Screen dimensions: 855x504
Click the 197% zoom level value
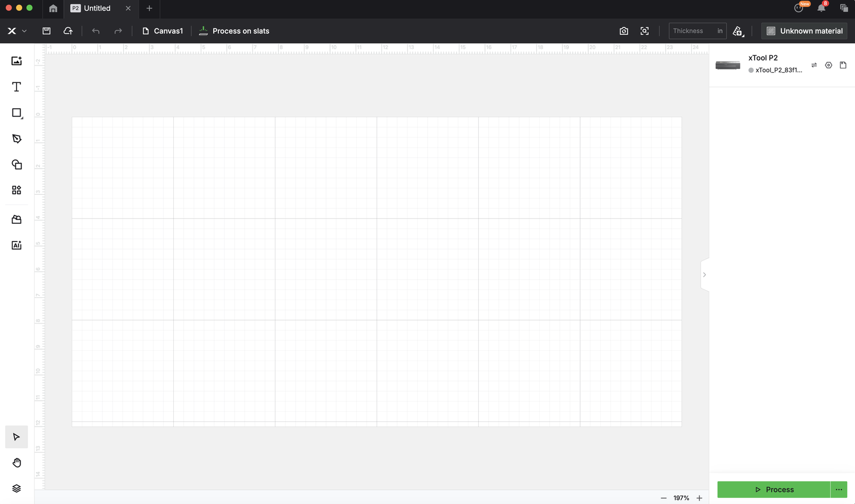(x=681, y=498)
